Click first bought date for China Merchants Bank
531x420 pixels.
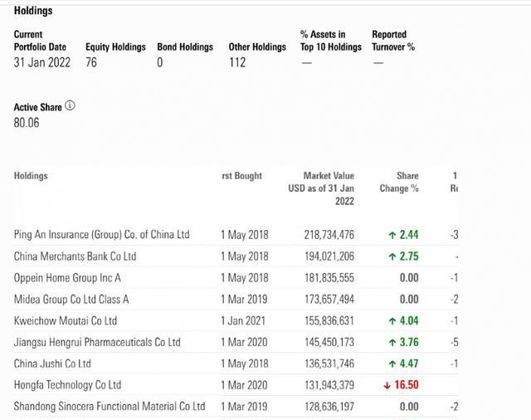[x=245, y=256]
